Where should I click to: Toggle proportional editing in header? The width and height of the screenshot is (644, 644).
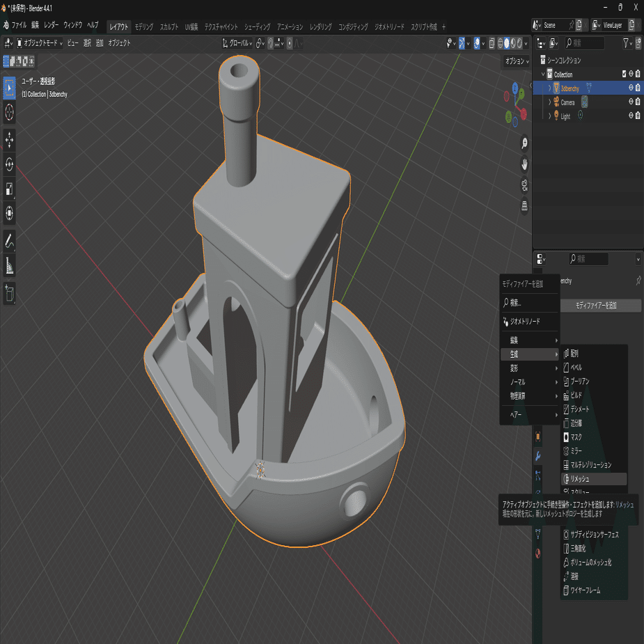point(290,43)
